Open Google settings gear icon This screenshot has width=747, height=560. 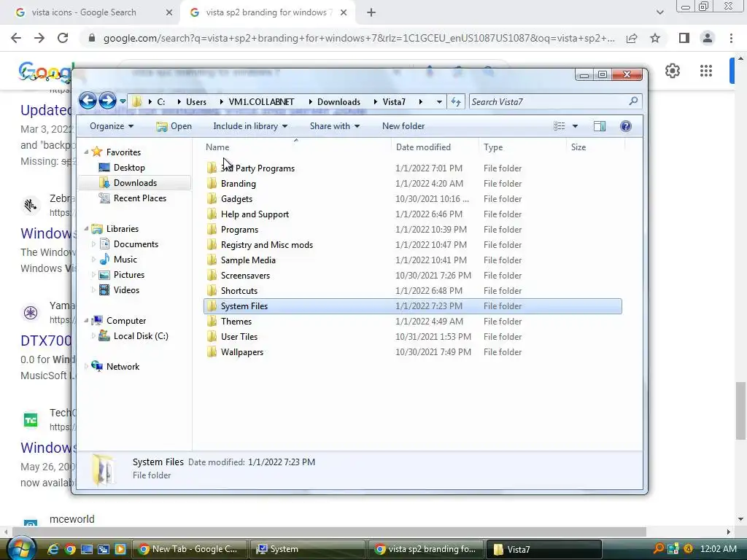672,71
